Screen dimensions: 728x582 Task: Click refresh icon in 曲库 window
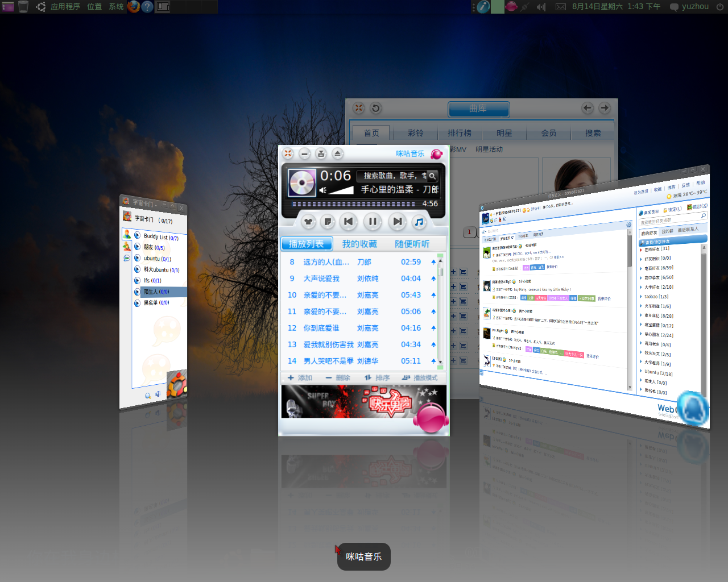click(x=375, y=108)
